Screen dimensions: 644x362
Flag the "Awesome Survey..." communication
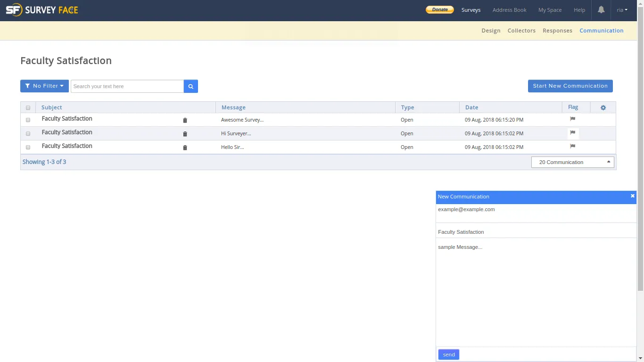(572, 119)
